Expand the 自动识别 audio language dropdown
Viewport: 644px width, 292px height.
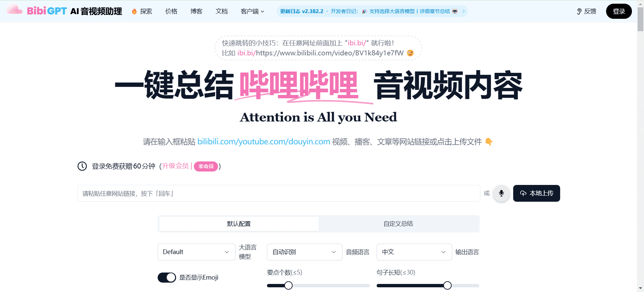[304, 252]
